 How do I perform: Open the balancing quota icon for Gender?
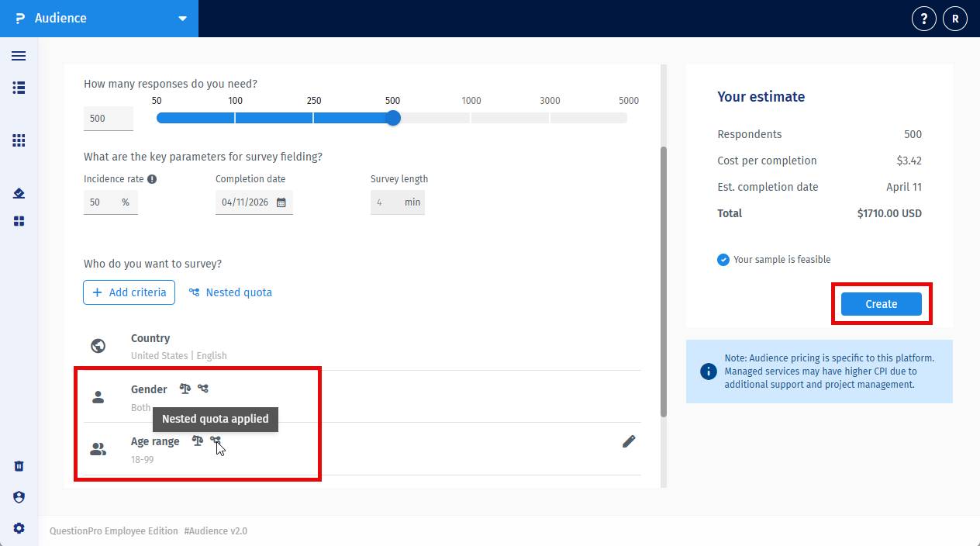click(x=185, y=389)
